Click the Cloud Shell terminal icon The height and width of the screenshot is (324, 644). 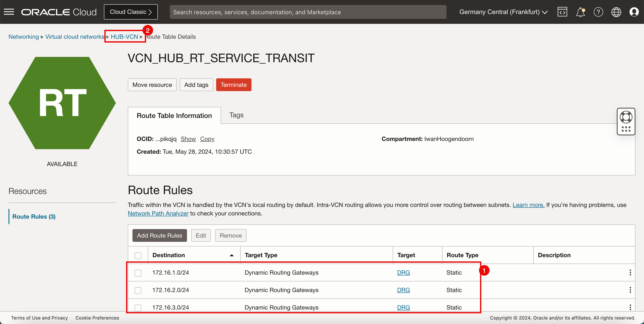coord(563,12)
